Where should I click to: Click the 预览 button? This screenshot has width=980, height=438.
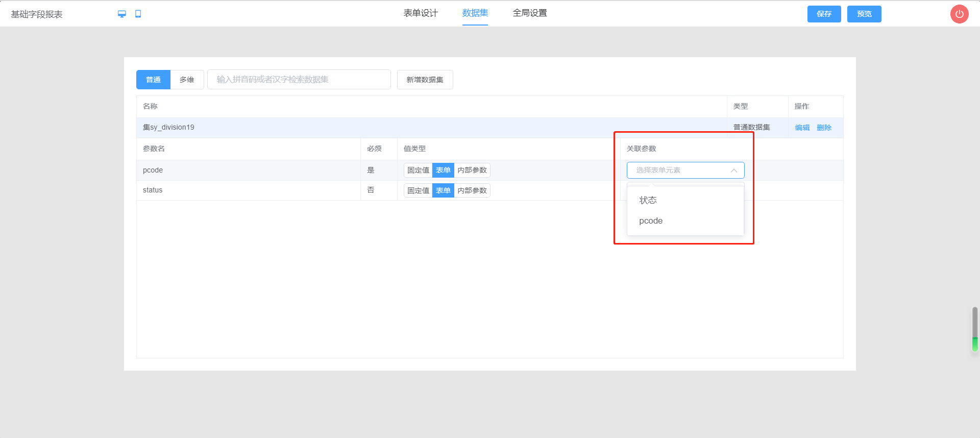864,14
